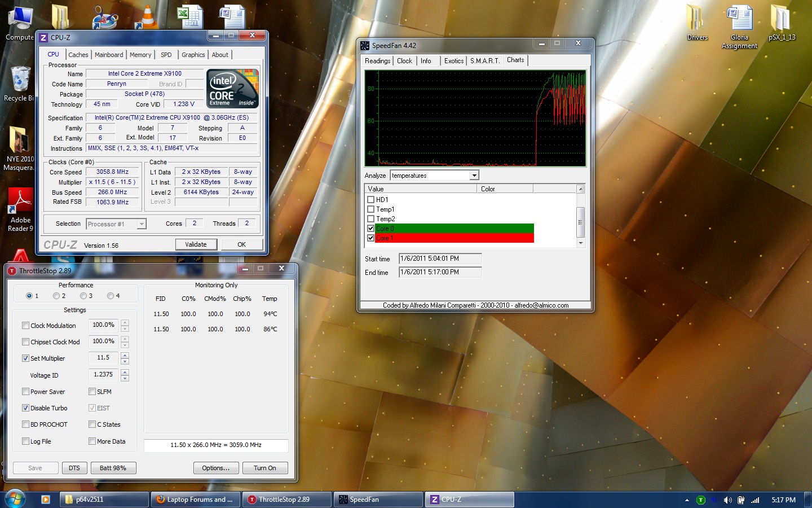Click the DTS button in ThrottleStop
This screenshot has width=812, height=508.
[x=74, y=468]
